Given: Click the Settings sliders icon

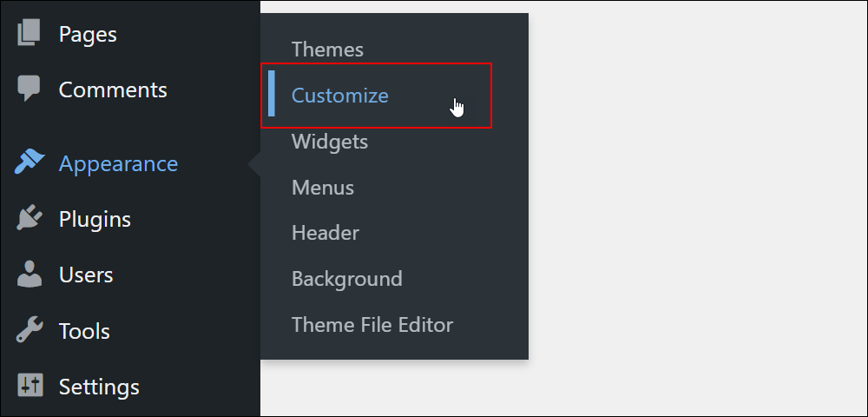Looking at the screenshot, I should (30, 386).
